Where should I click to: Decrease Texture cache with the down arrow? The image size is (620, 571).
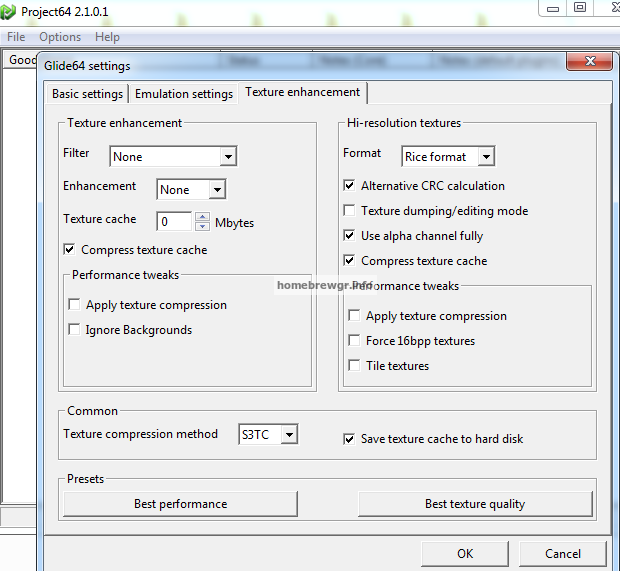[x=202, y=226]
